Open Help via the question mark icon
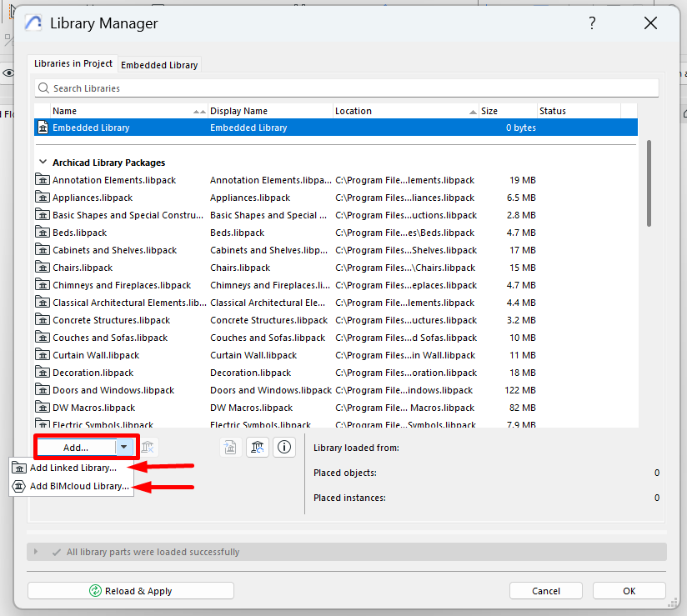Image resolution: width=687 pixels, height=616 pixels. coord(592,23)
